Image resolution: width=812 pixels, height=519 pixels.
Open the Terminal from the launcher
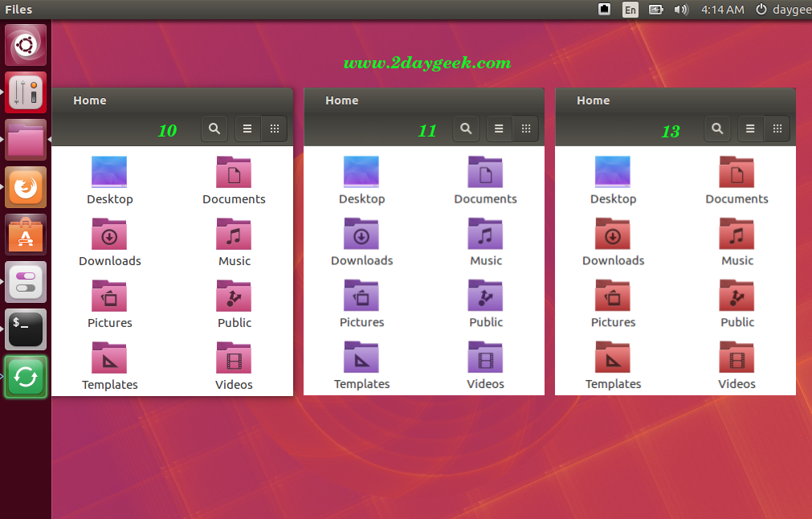click(26, 329)
